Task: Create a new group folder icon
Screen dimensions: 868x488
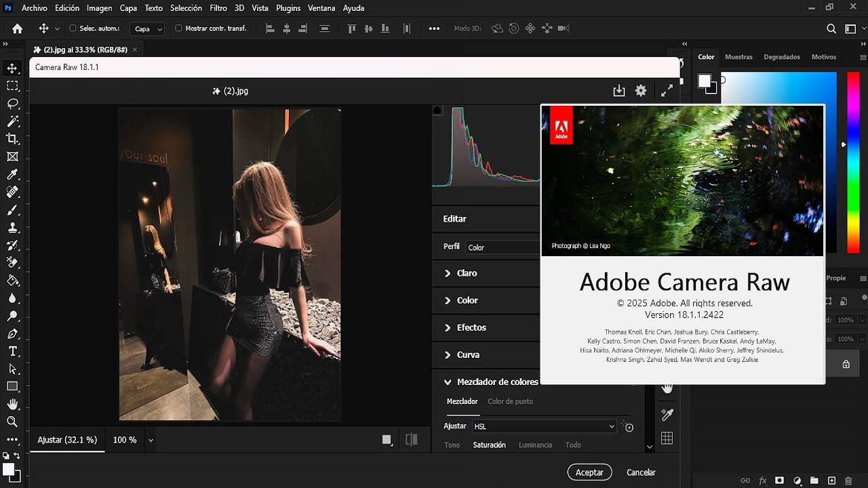Action: click(814, 481)
